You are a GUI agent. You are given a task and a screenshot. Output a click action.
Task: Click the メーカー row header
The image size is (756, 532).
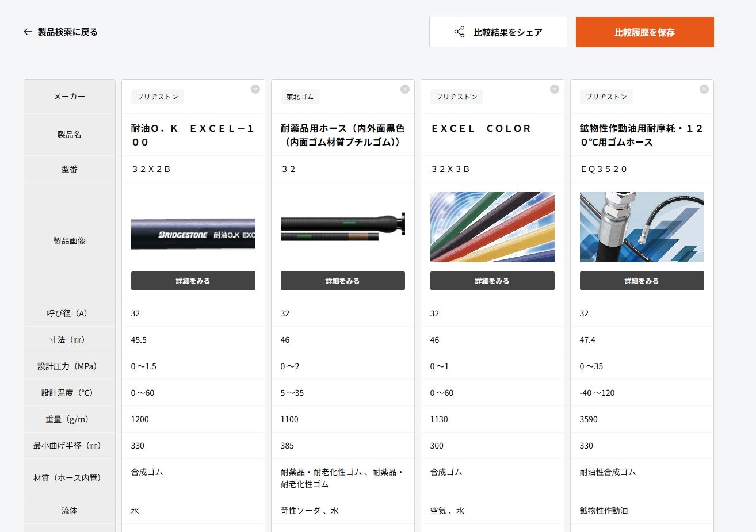pos(70,97)
